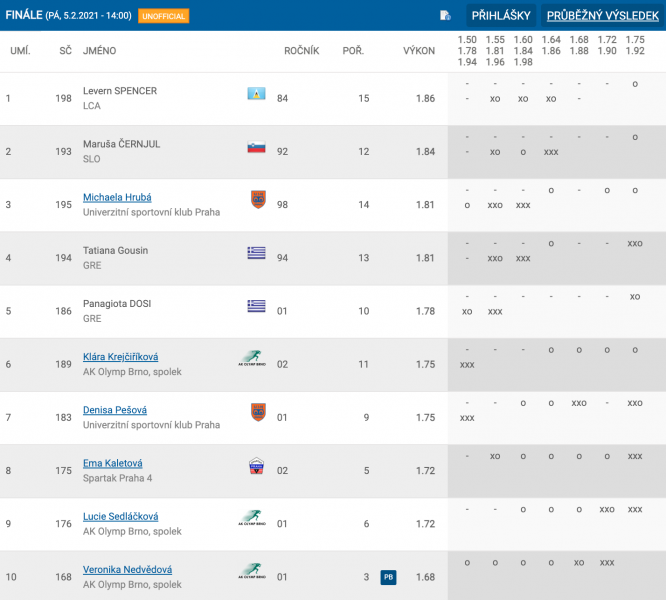Open the PŘIHLÁŠKY tab

[501, 16]
